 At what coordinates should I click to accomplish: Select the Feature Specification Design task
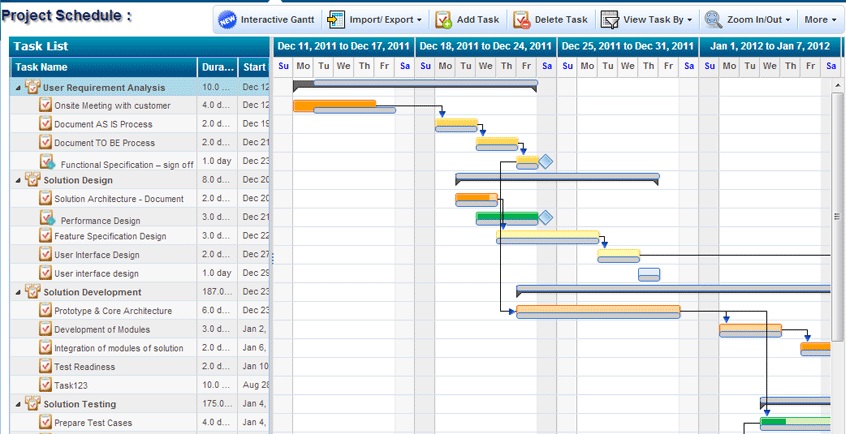(x=110, y=236)
